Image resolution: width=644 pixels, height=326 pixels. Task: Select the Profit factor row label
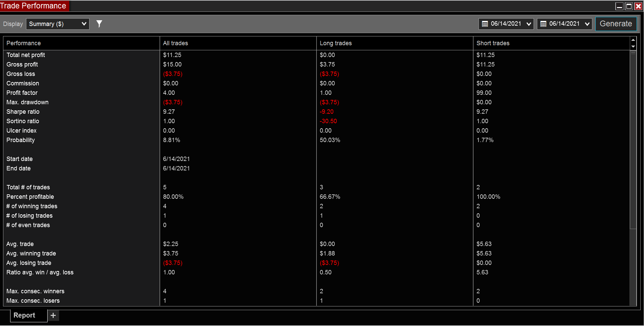[22, 93]
